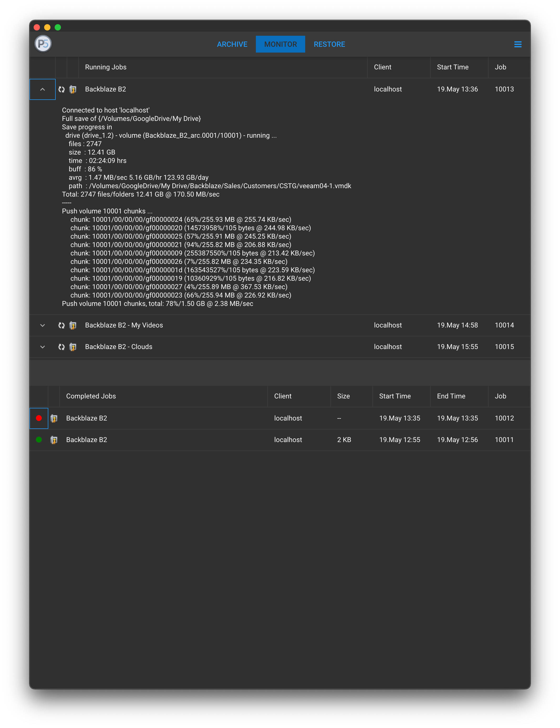
Task: Click archive plan icon on Clouds job
Action: click(x=72, y=347)
